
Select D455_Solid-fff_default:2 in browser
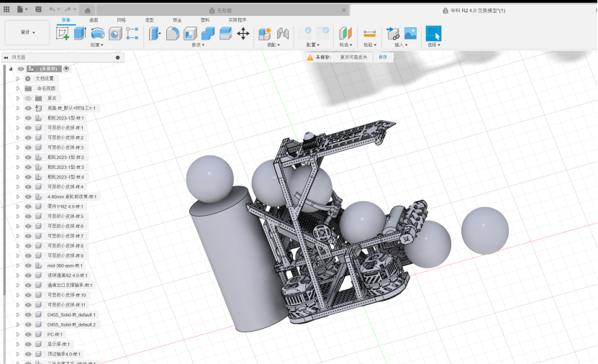tap(71, 324)
